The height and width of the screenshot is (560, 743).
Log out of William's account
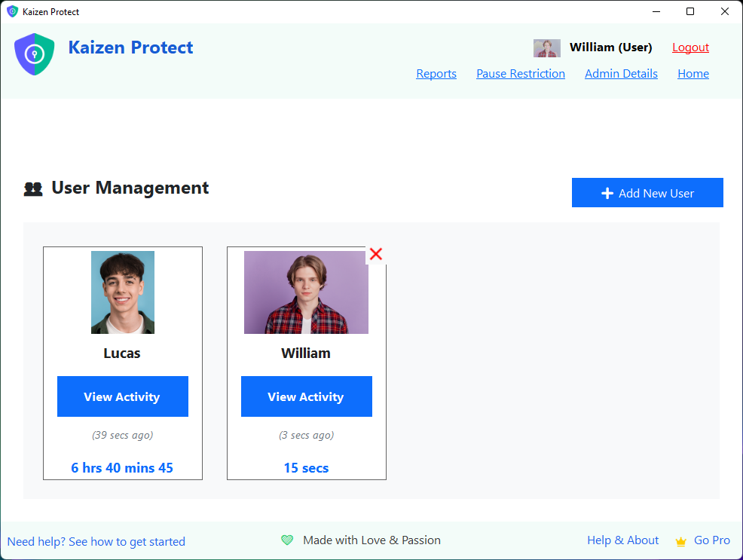pyautogui.click(x=690, y=47)
